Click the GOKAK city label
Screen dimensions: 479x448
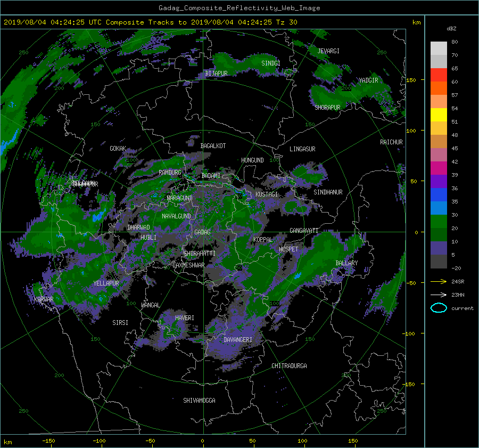(x=118, y=149)
